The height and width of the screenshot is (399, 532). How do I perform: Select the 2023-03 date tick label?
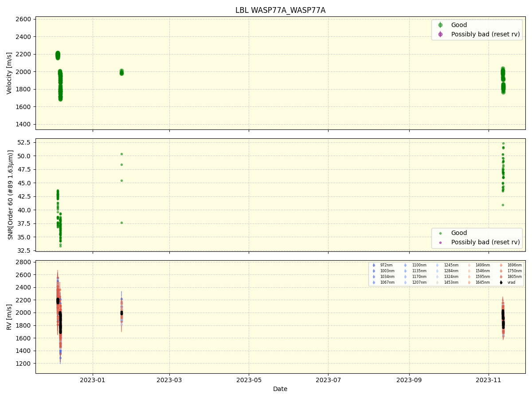[169, 379]
